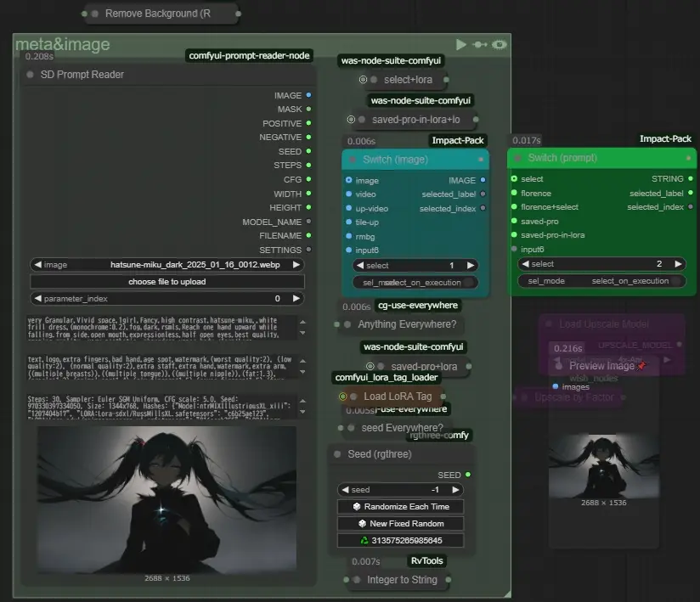
Task: Click CFG output socket
Action: tap(308, 179)
